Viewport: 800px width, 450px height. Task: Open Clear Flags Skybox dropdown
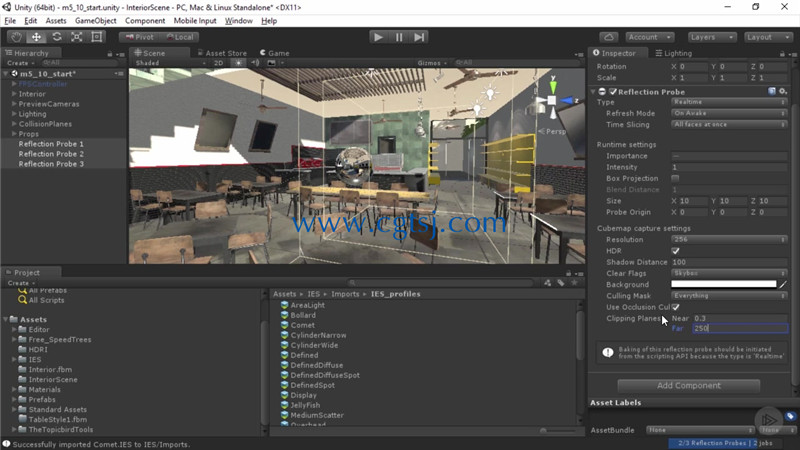729,273
